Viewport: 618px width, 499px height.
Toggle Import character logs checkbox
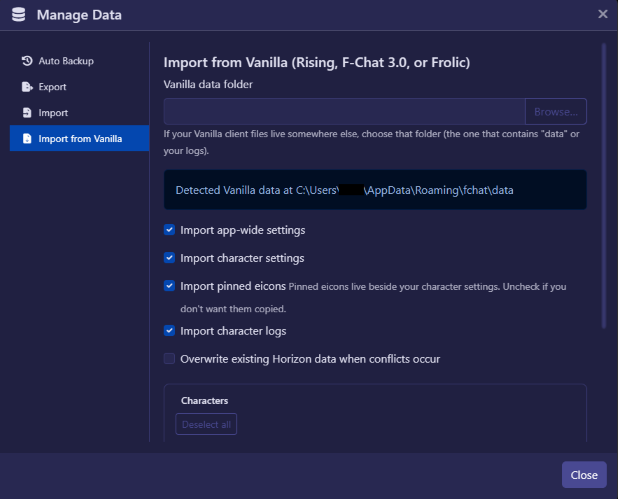tap(169, 331)
